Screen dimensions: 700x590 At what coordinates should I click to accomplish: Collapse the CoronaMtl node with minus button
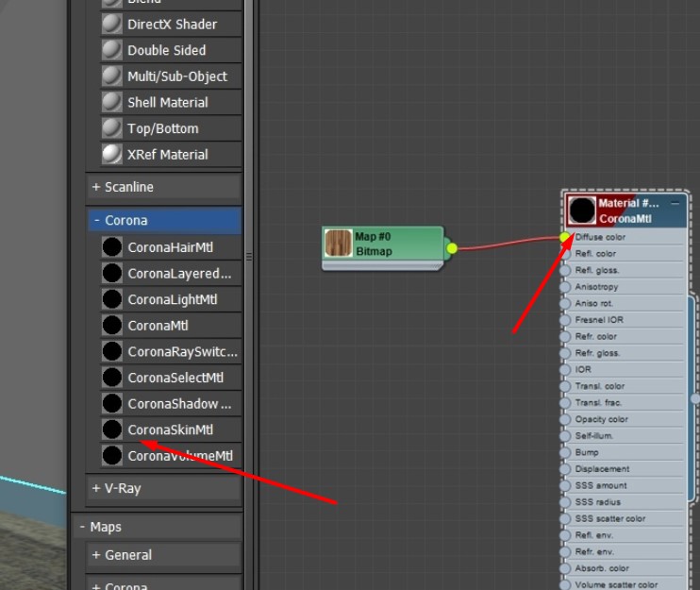tap(675, 203)
